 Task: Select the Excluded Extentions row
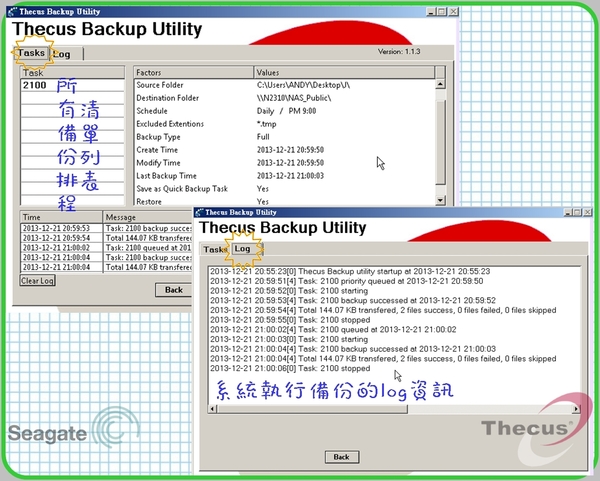[x=285, y=124]
